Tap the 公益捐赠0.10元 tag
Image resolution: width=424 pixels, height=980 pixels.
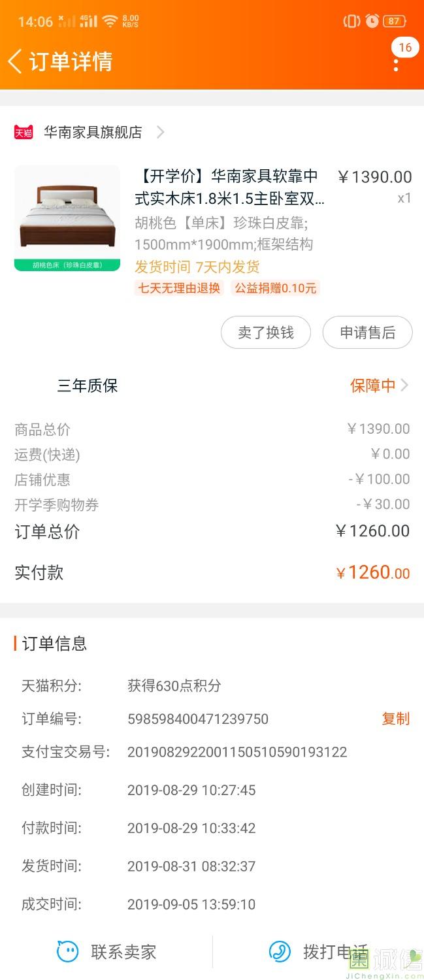[275, 287]
